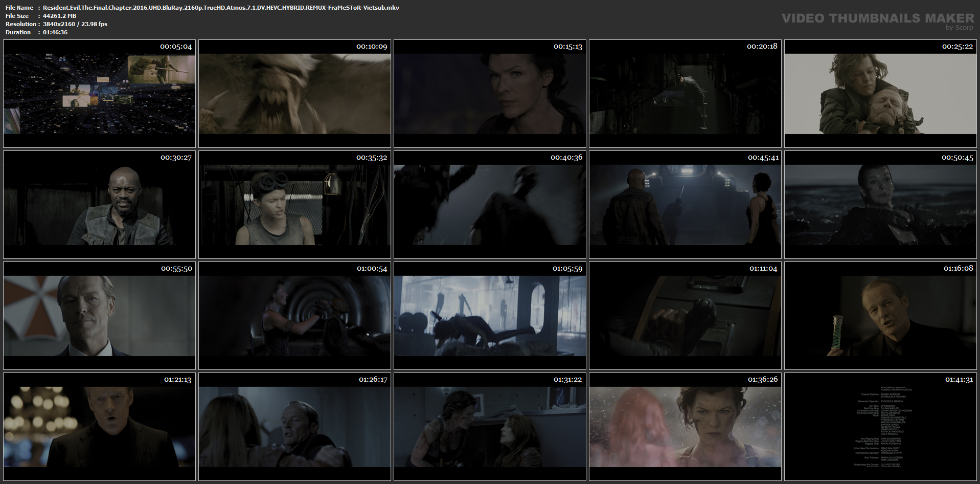Click the timestamp 00:55:50
980x484 pixels.
(176, 269)
